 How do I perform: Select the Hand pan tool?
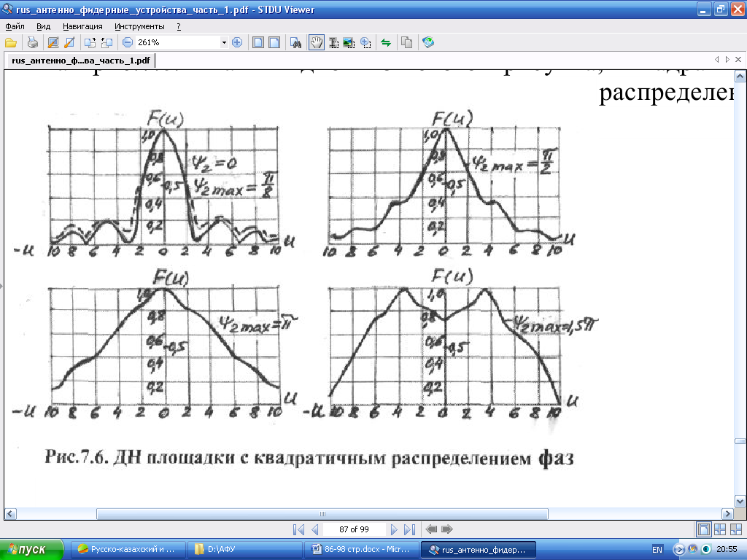316,42
